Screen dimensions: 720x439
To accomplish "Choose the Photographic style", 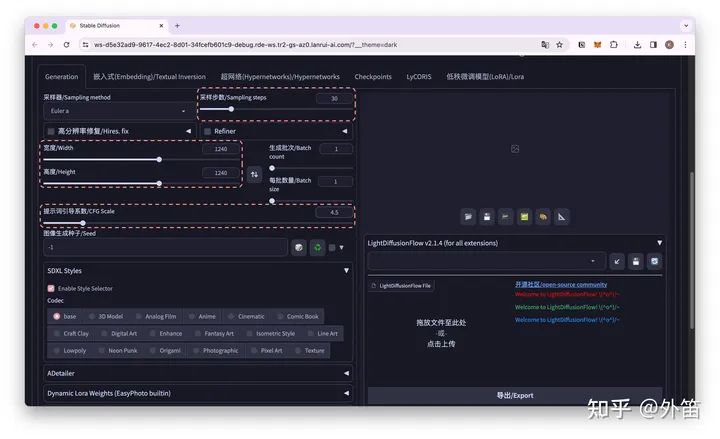I will (216, 350).
